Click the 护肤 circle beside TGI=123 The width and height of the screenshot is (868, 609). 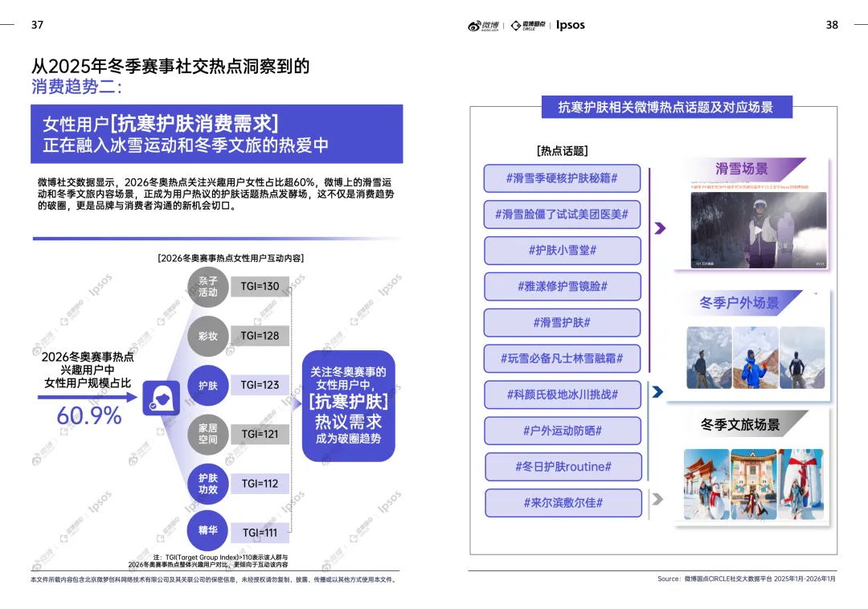point(207,385)
